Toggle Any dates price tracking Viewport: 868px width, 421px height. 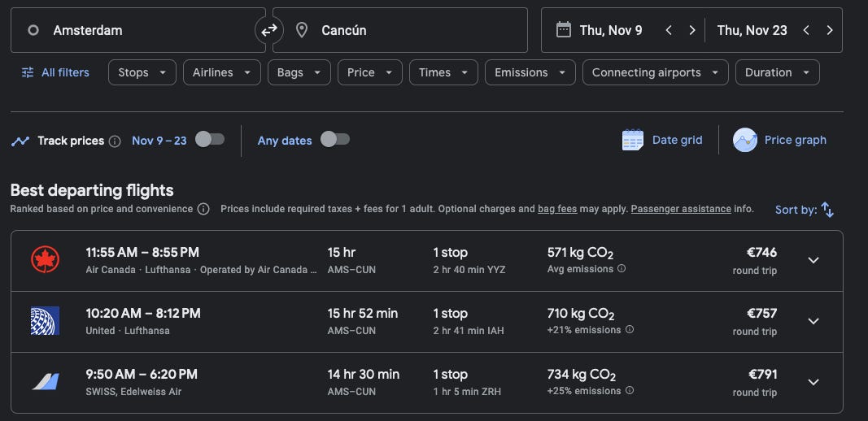334,140
